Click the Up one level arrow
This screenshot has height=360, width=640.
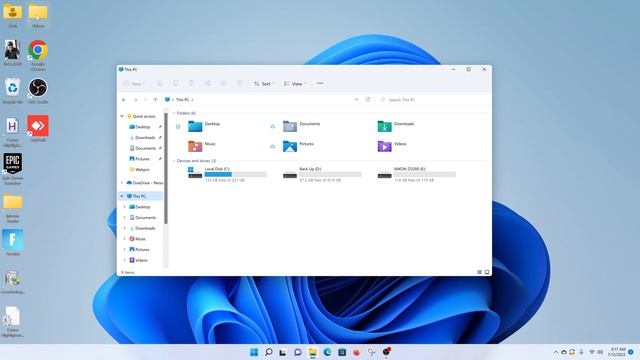[155, 100]
